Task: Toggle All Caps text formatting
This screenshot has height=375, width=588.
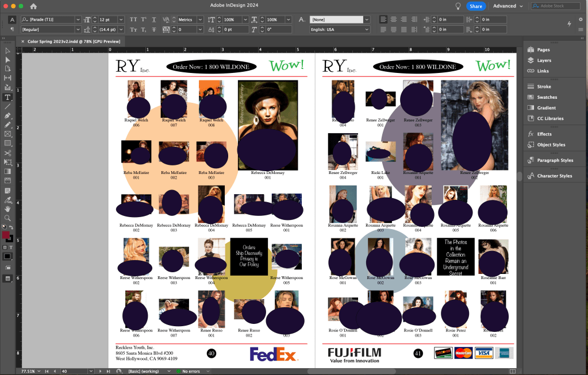Action: coord(133,20)
